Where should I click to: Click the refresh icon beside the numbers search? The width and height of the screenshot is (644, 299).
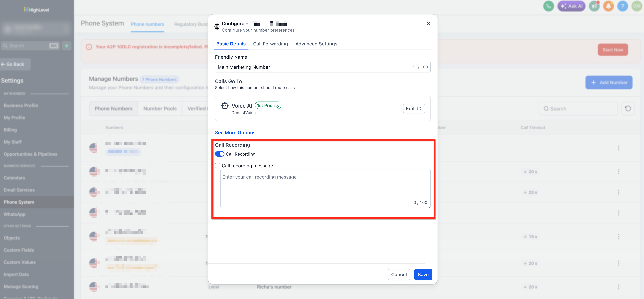pos(628,108)
